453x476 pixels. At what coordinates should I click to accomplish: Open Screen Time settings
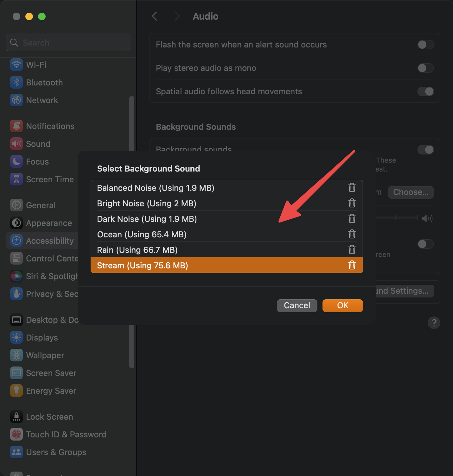pos(49,179)
